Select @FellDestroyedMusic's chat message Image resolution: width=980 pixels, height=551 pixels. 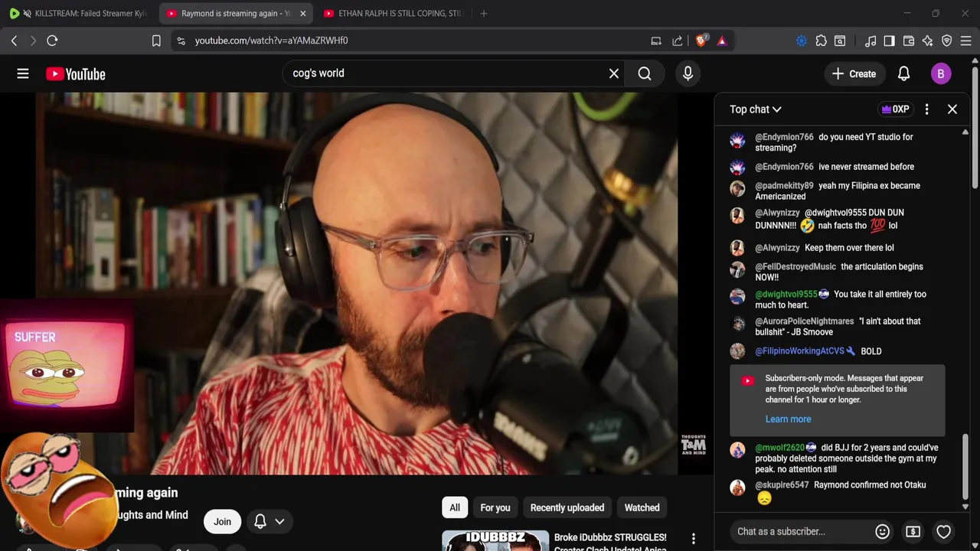tap(839, 272)
